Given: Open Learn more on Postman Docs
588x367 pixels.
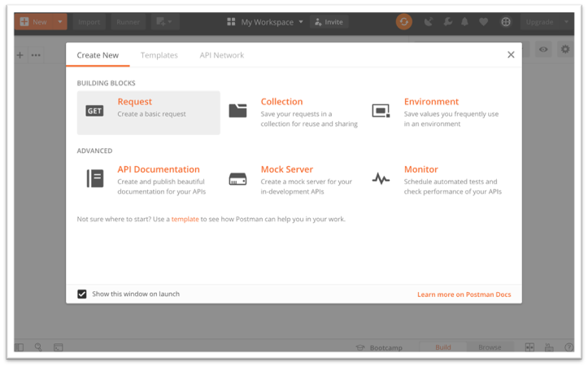Looking at the screenshot, I should (x=464, y=295).
